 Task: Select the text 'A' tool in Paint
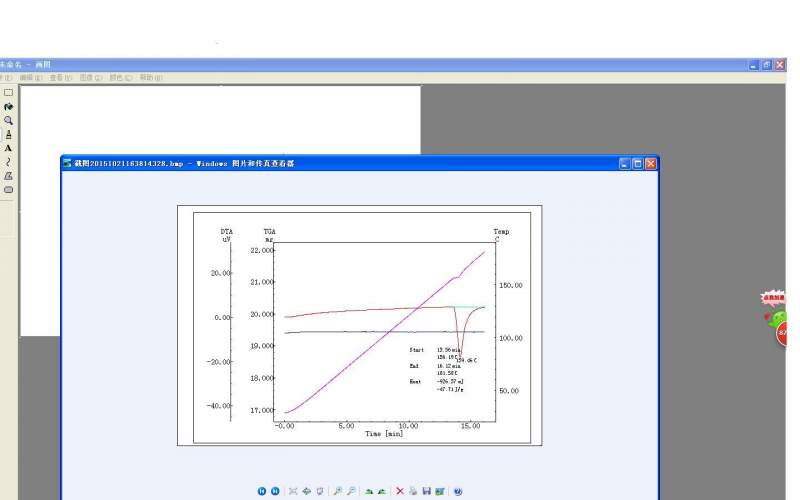[8, 148]
